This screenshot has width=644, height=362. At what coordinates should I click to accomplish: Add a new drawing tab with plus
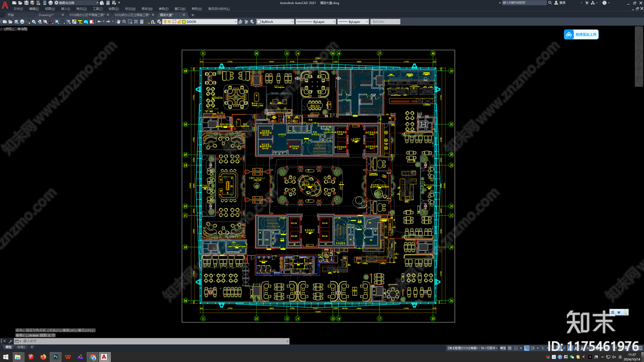(x=193, y=15)
